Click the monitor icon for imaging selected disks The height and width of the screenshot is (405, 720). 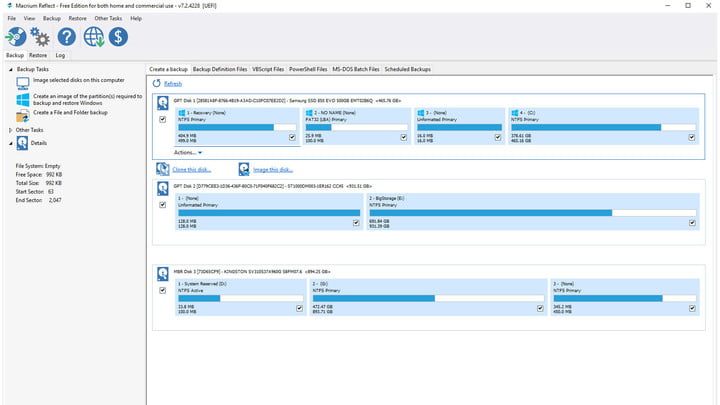[23, 80]
